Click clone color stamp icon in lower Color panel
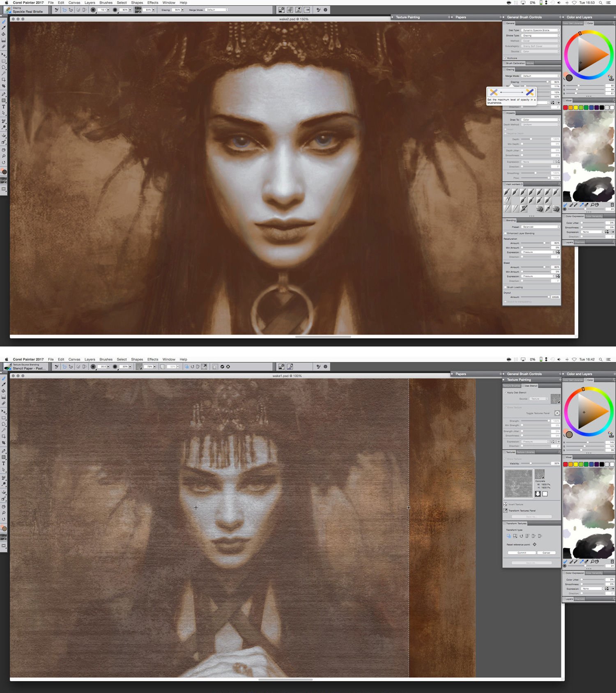 click(611, 434)
